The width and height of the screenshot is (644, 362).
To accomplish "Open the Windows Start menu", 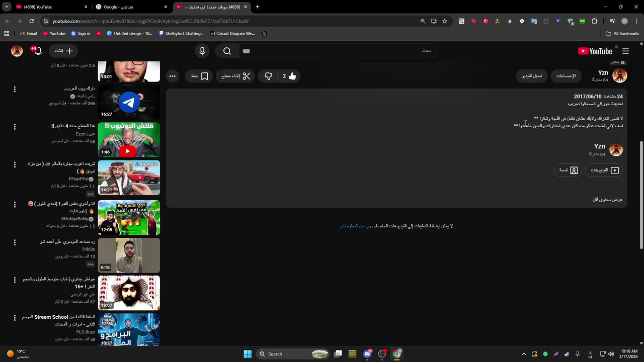I will tap(248, 354).
